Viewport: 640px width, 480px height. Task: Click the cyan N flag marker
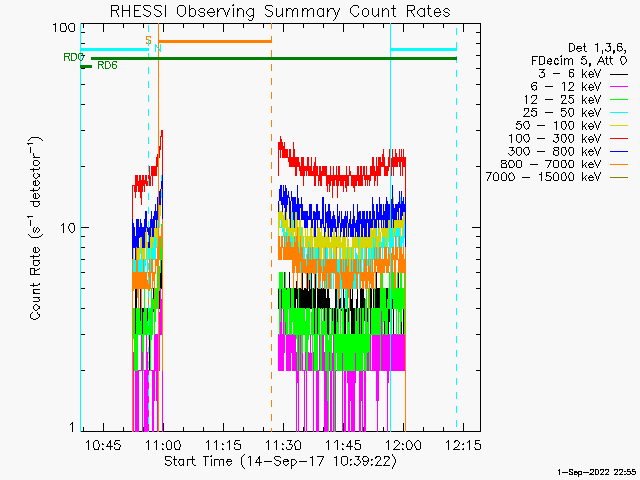(158, 48)
